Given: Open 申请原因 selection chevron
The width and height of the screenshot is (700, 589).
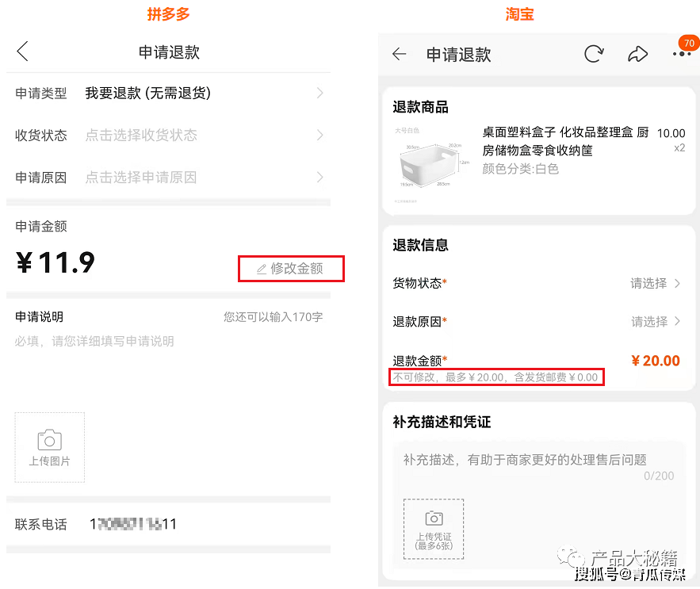Looking at the screenshot, I should tap(319, 178).
